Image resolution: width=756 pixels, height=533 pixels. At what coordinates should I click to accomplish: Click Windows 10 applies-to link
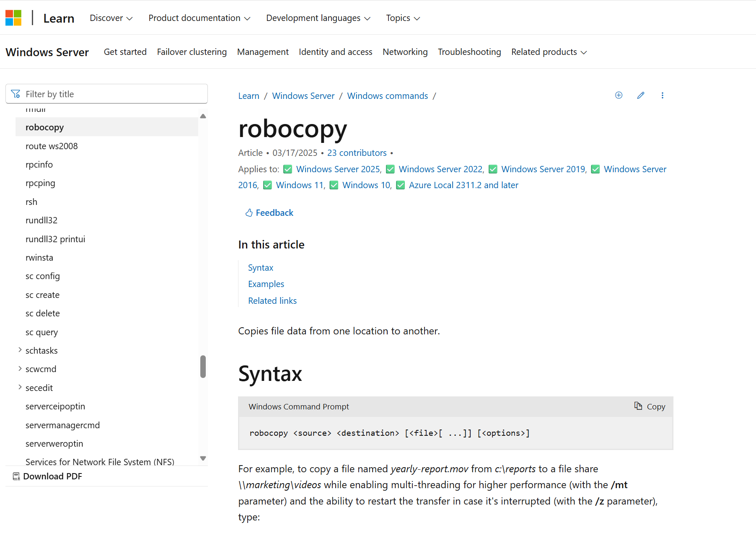pyautogui.click(x=367, y=185)
